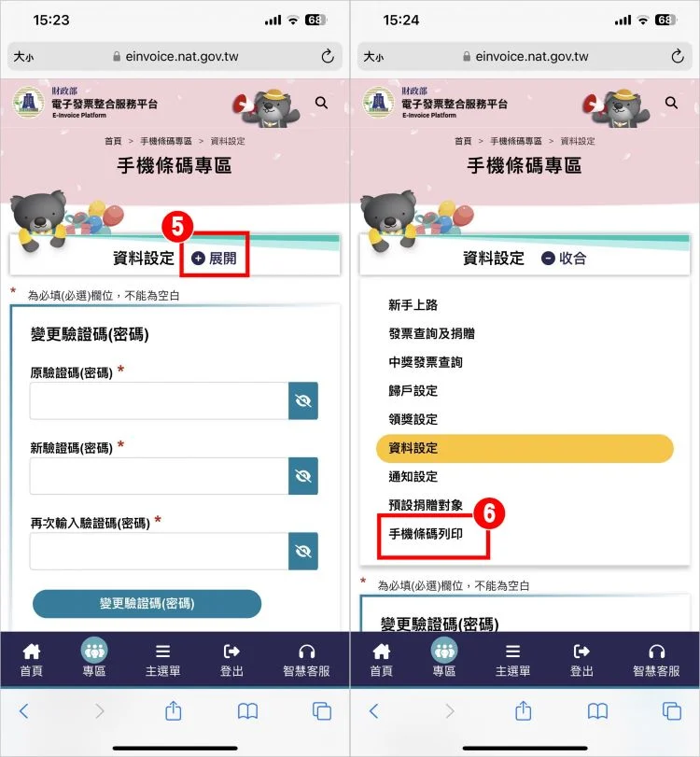Screen dimensions: 700x757
Task: Select 手機條碼列印 from the expanded menu
Action: [426, 534]
